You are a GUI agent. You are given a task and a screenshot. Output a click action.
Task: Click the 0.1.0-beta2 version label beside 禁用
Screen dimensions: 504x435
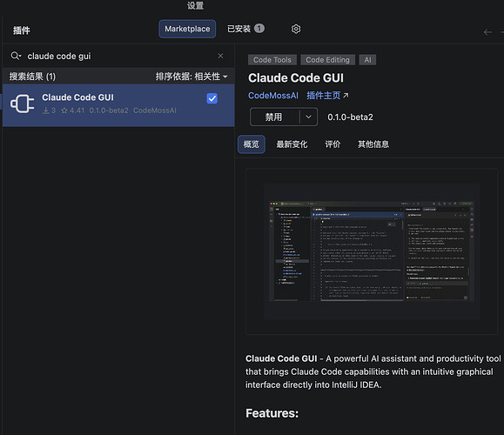[x=350, y=117]
